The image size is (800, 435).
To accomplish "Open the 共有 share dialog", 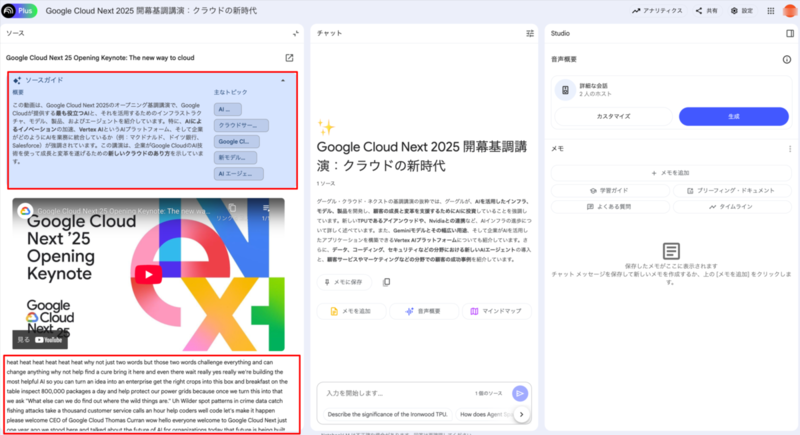I will coord(707,11).
